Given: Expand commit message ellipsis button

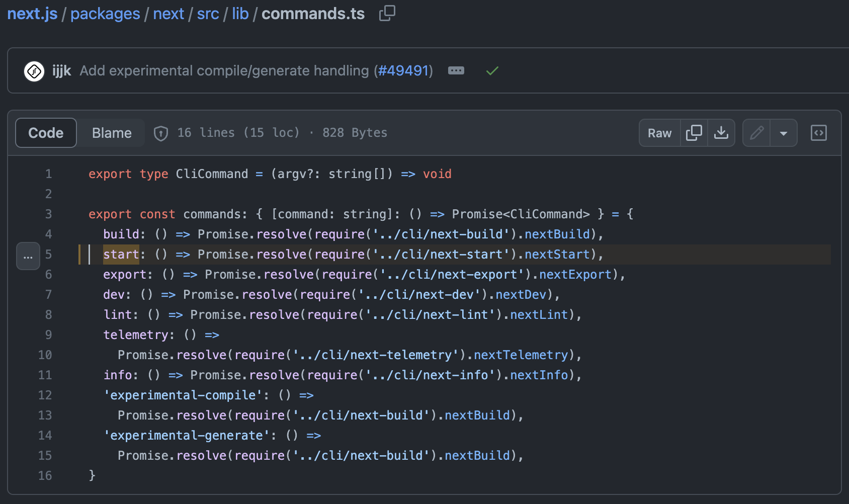Looking at the screenshot, I should [x=456, y=71].
